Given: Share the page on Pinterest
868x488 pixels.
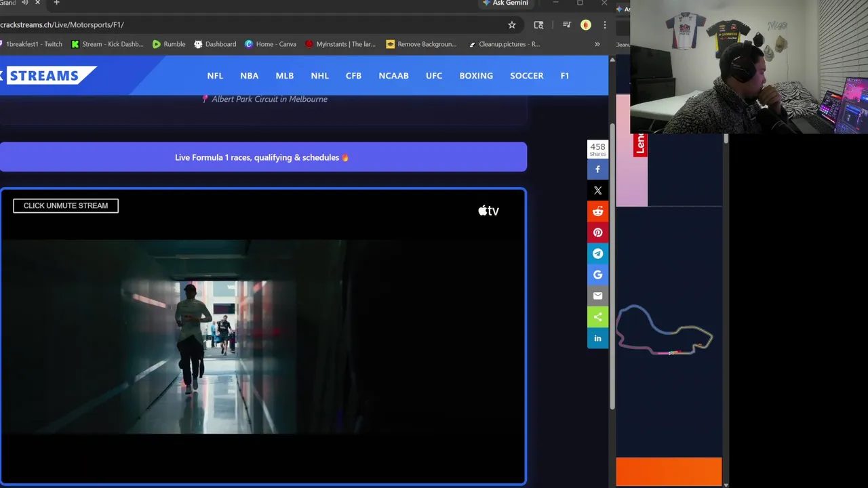Looking at the screenshot, I should point(597,232).
